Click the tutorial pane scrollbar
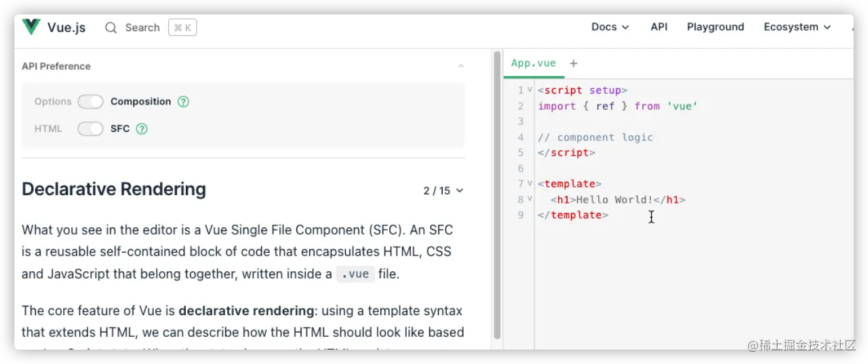 pos(497,197)
